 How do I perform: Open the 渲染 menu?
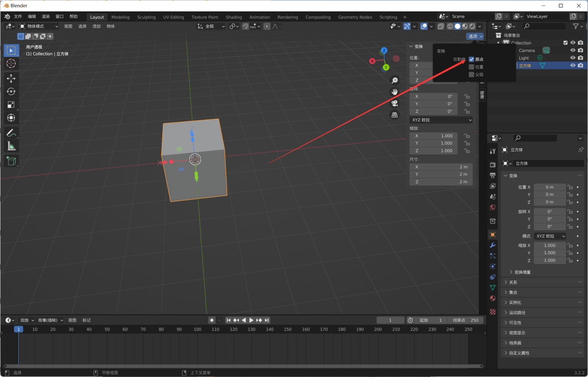tap(46, 17)
